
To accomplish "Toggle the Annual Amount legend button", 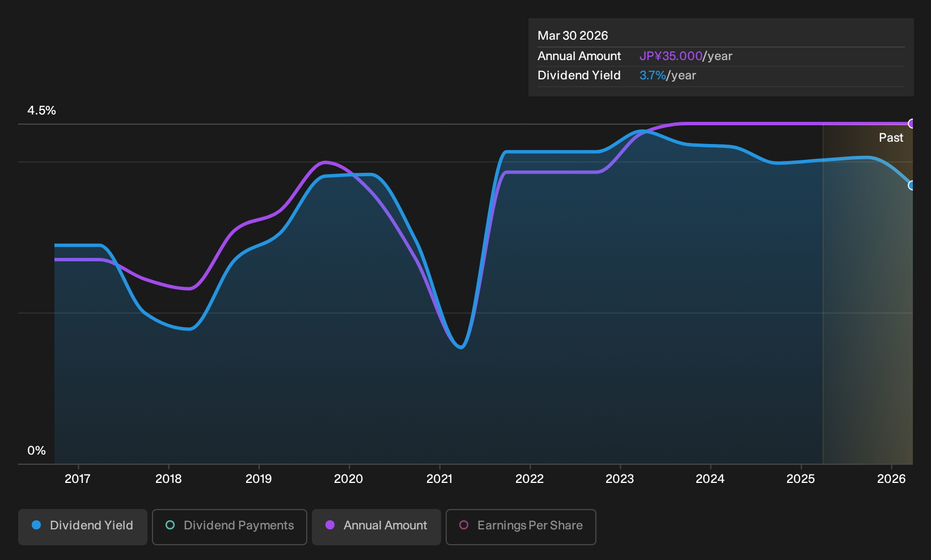I will (376, 527).
